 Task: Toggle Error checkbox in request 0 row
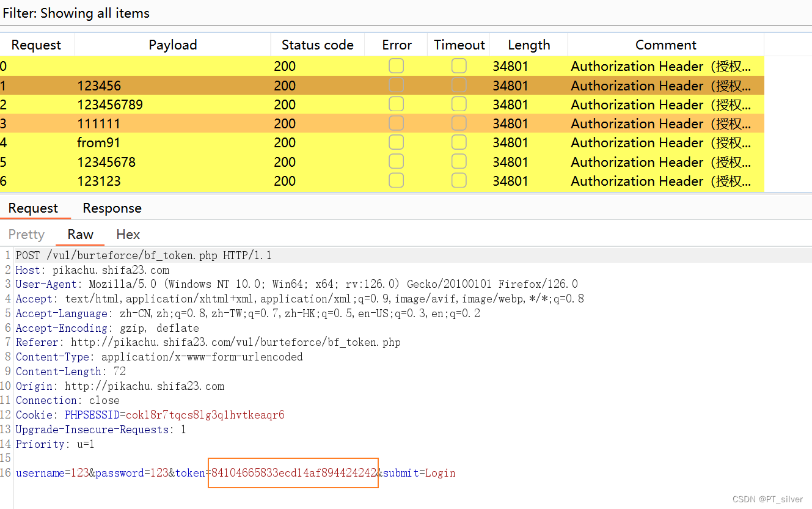pyautogui.click(x=396, y=66)
